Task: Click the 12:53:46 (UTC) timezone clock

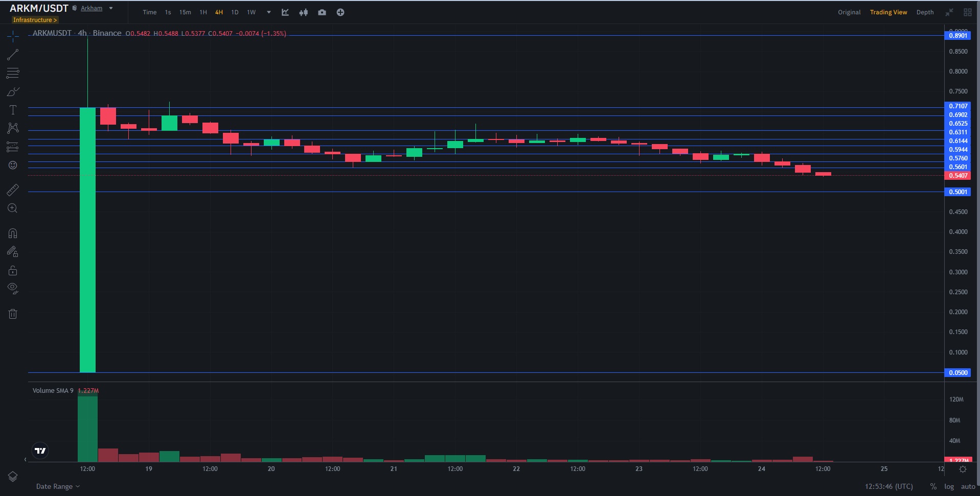Action: click(888, 486)
